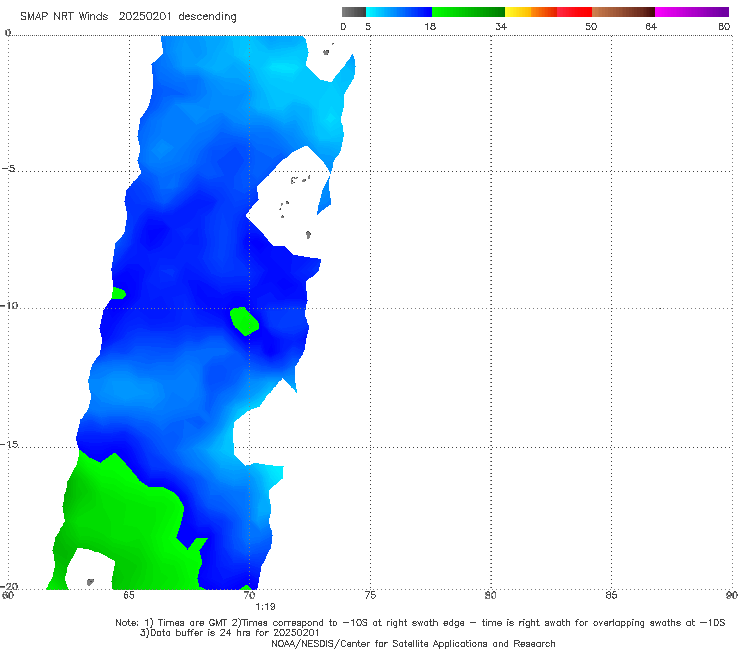The height and width of the screenshot is (650, 740).
Task: Click the green segment of the color bar
Action: (x=468, y=12)
